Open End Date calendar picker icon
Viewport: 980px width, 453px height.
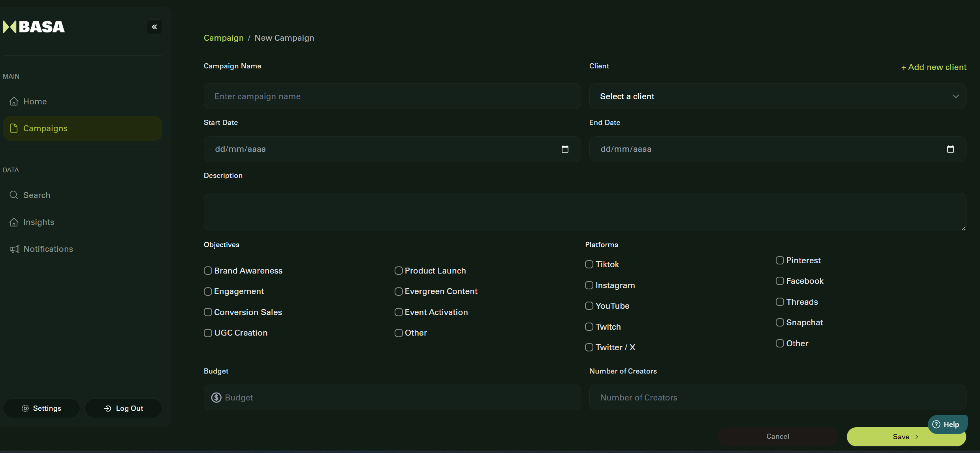point(950,149)
